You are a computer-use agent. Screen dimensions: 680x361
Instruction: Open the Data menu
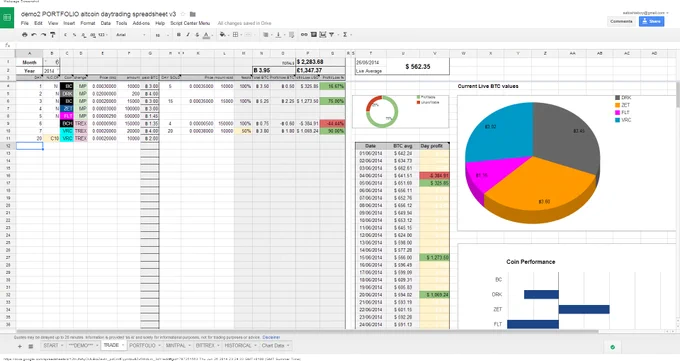(105, 23)
